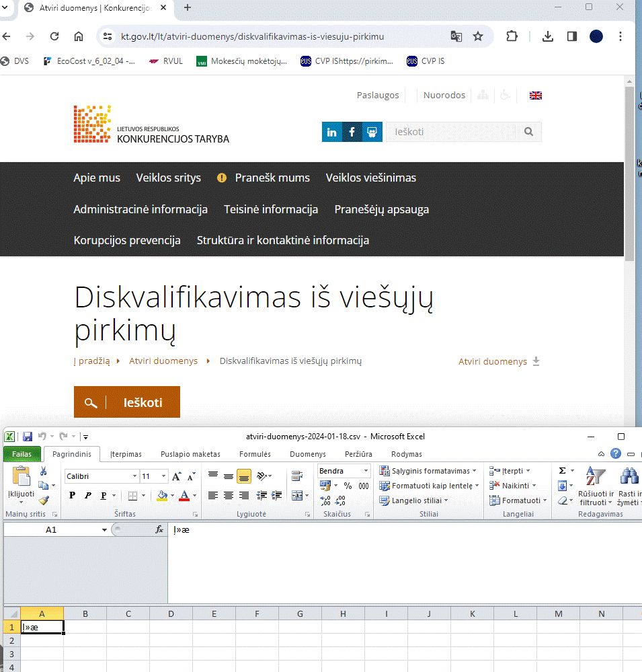
Task: Switch to the Formulės ribbon tab
Action: coord(255,454)
